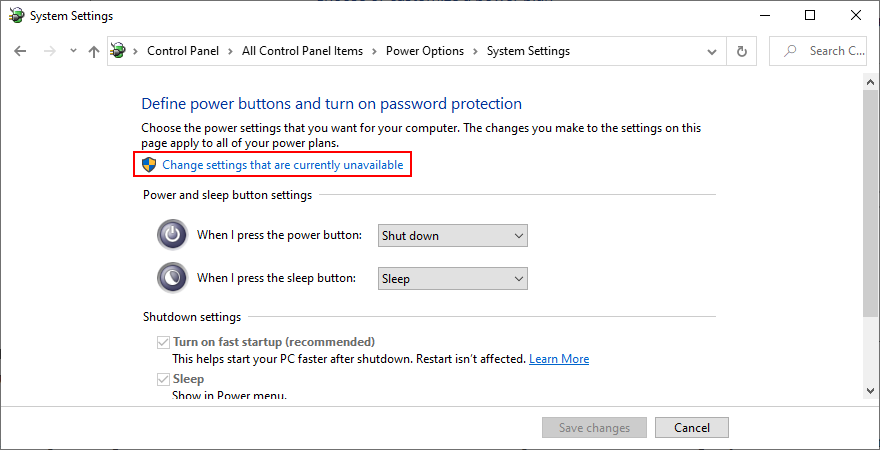Expand the address bar history dropdown
The height and width of the screenshot is (450, 880).
[712, 51]
